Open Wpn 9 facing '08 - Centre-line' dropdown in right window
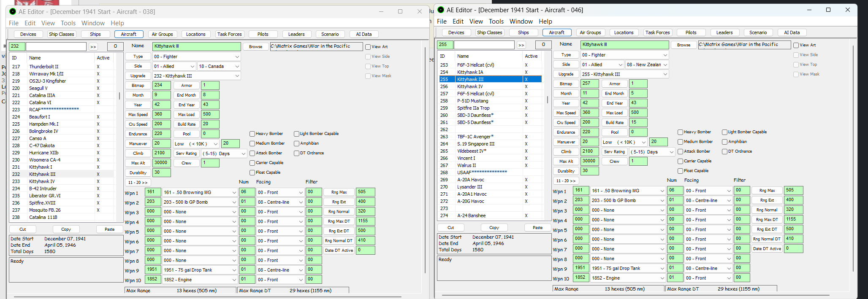Viewport: 868px width, 299px height. click(x=708, y=268)
